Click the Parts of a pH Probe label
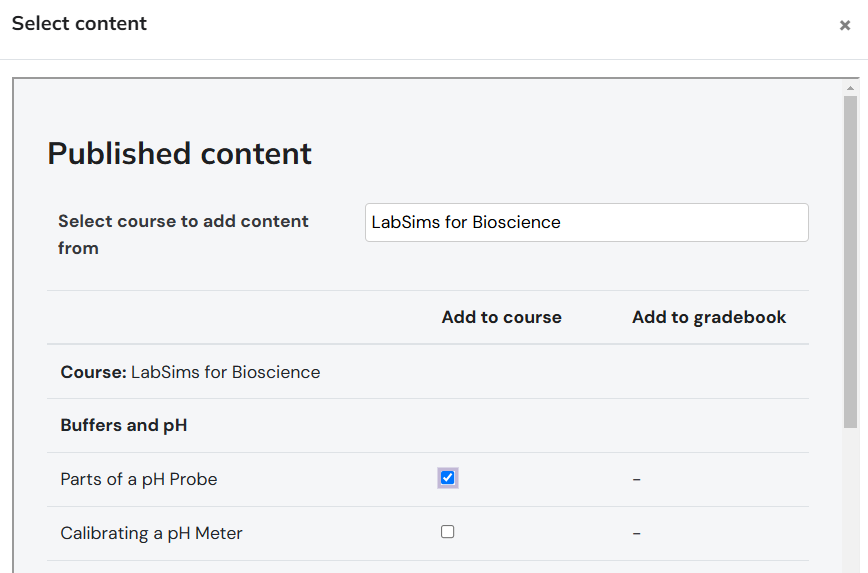The image size is (868, 573). (x=139, y=479)
